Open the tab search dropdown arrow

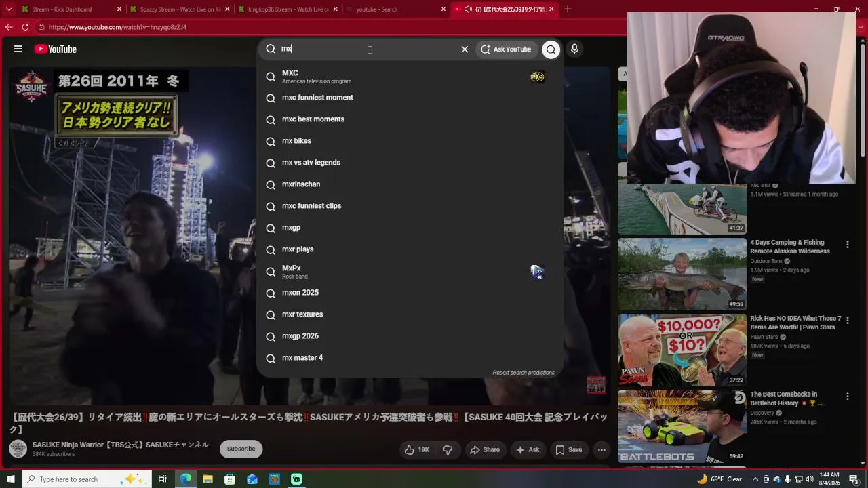point(9,9)
